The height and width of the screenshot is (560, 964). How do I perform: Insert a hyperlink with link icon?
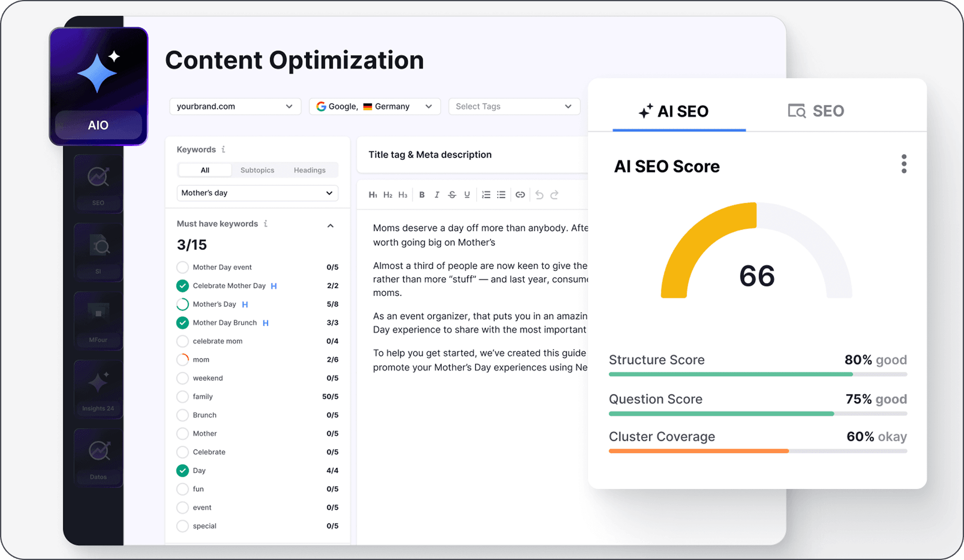[x=520, y=195]
